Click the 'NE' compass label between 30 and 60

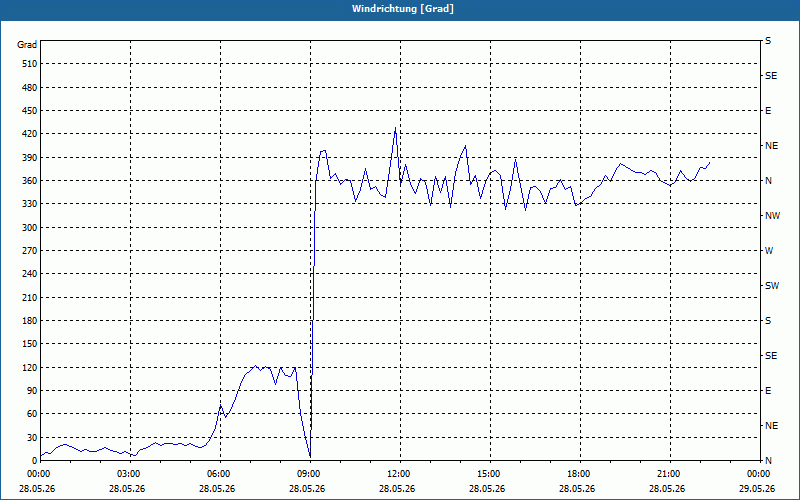click(x=771, y=426)
